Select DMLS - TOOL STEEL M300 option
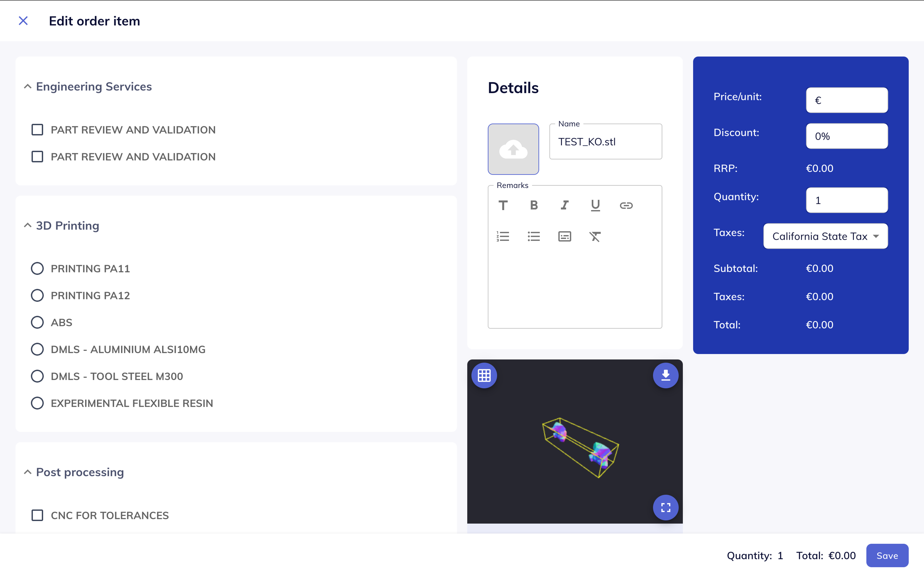 (x=37, y=376)
